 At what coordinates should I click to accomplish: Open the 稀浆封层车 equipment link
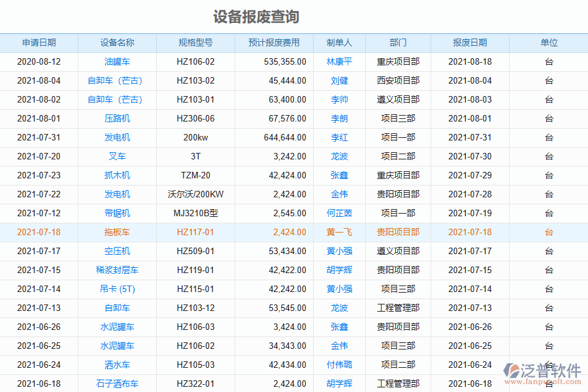pyautogui.click(x=116, y=270)
